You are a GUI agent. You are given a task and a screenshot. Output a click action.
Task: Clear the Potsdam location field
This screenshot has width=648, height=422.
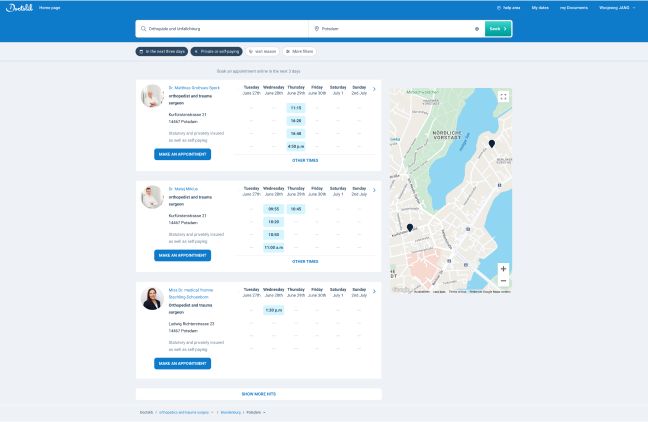(x=476, y=29)
